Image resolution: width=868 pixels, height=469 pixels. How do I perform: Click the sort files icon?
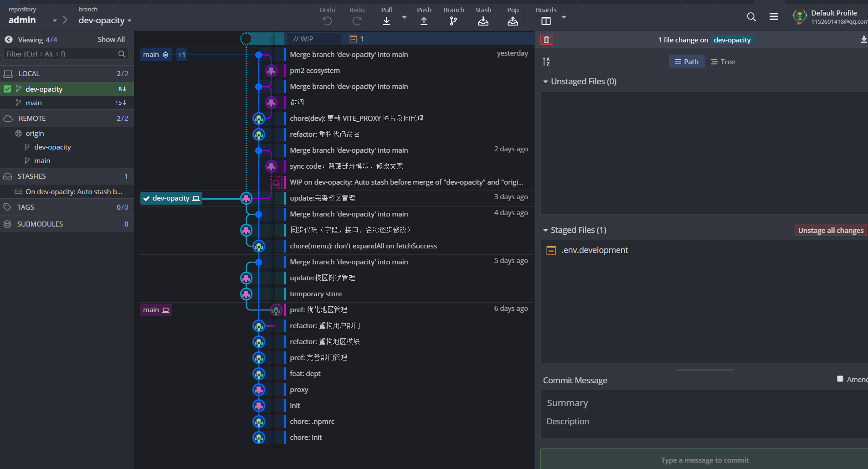click(x=546, y=62)
